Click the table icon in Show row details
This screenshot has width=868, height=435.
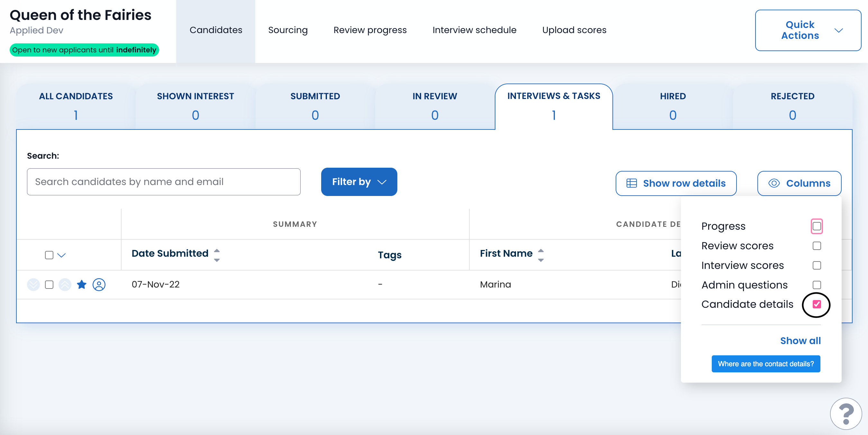[631, 183]
